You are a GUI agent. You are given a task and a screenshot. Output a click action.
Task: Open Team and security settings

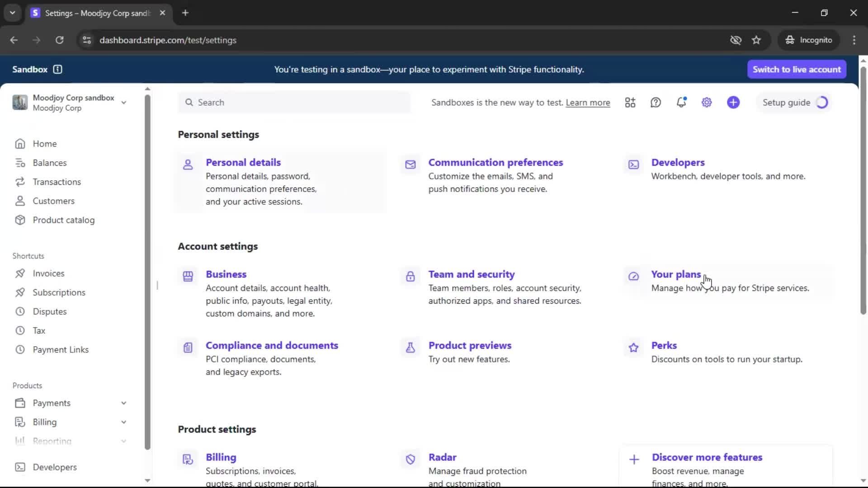coord(471,274)
